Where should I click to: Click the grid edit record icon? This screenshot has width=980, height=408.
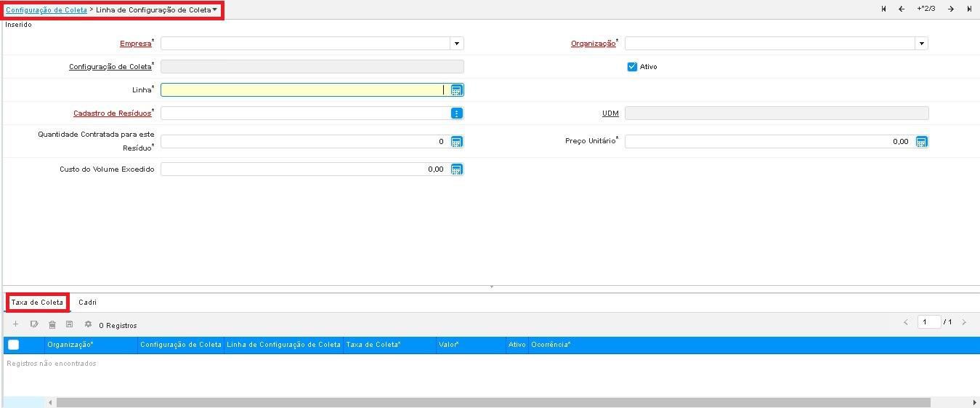tap(34, 324)
